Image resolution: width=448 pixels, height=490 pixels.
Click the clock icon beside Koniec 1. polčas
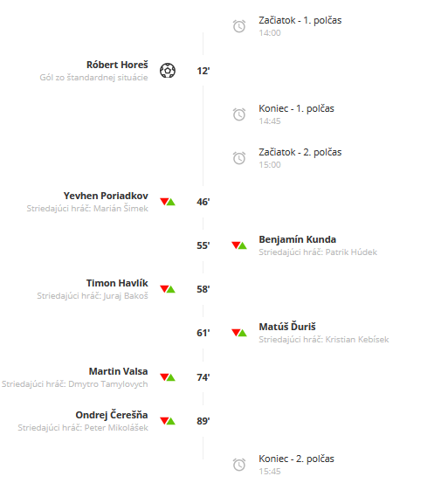239,114
